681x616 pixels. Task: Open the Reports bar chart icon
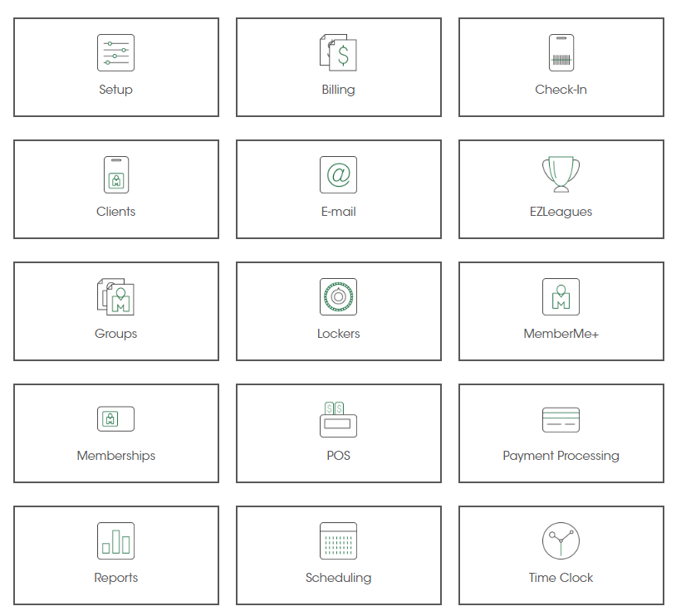tap(115, 540)
